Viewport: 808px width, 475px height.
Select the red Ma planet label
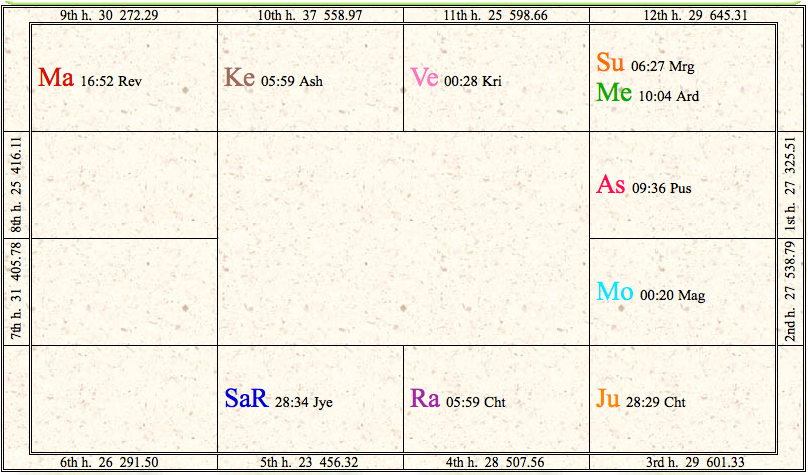pyautogui.click(x=56, y=77)
